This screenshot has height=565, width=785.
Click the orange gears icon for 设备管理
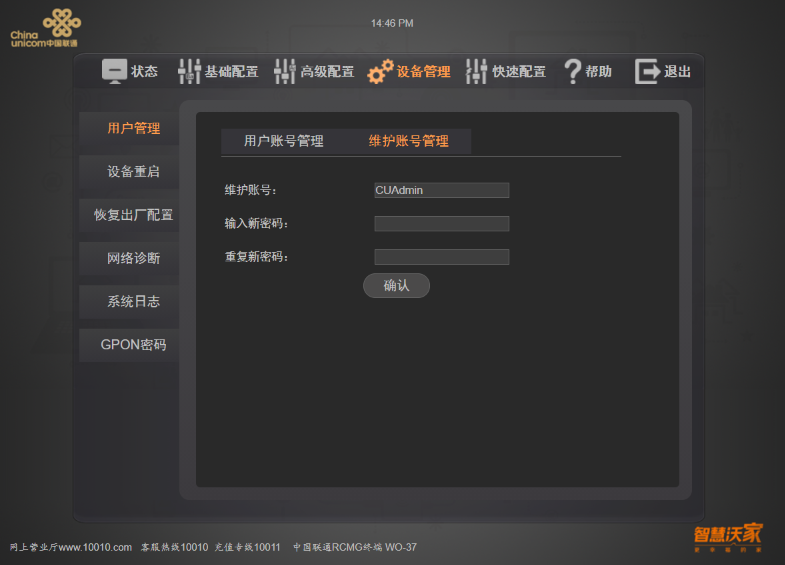tap(380, 71)
